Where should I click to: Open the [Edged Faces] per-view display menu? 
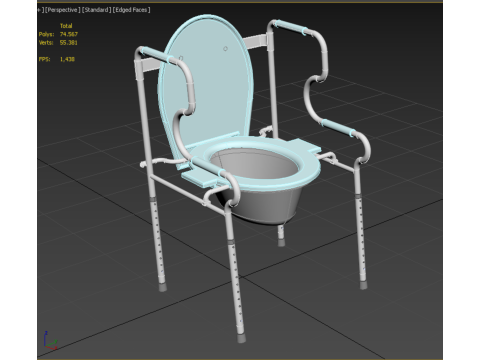coord(131,10)
